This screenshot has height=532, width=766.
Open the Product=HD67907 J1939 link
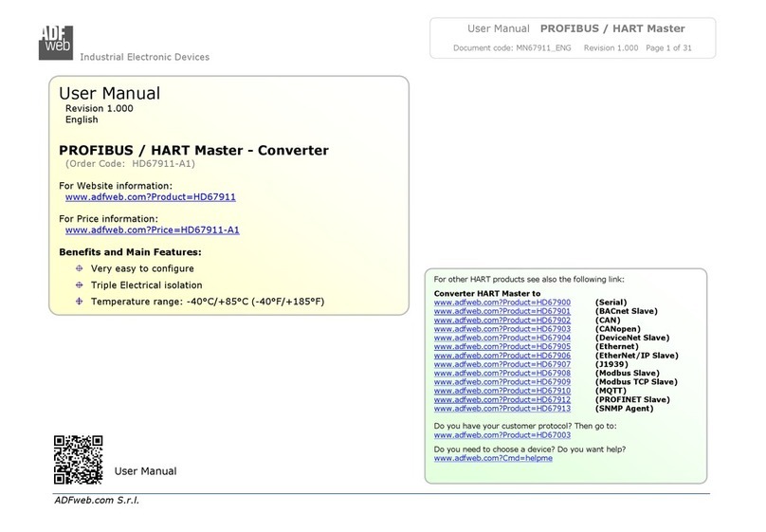point(502,364)
